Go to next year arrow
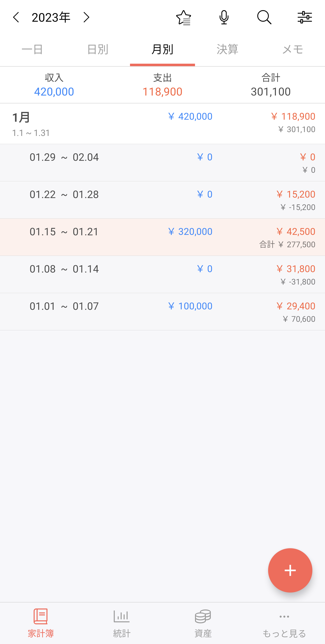Screen dimensions: 325x644 pos(86,18)
